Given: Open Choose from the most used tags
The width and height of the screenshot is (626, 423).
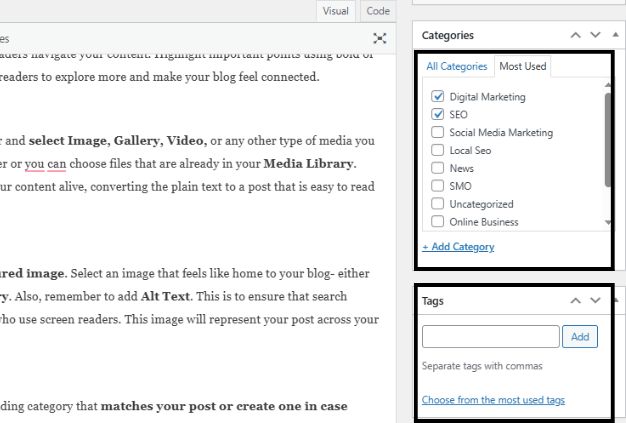Looking at the screenshot, I should coord(493,400).
